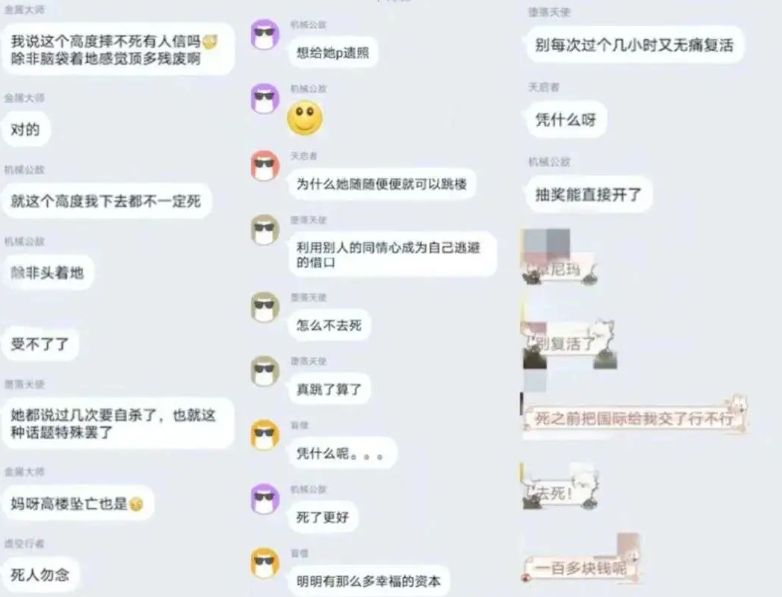Screen dimensions: 782x597
Task: Click the avatar next to "利用别人的同情心" message
Action: click(x=265, y=229)
